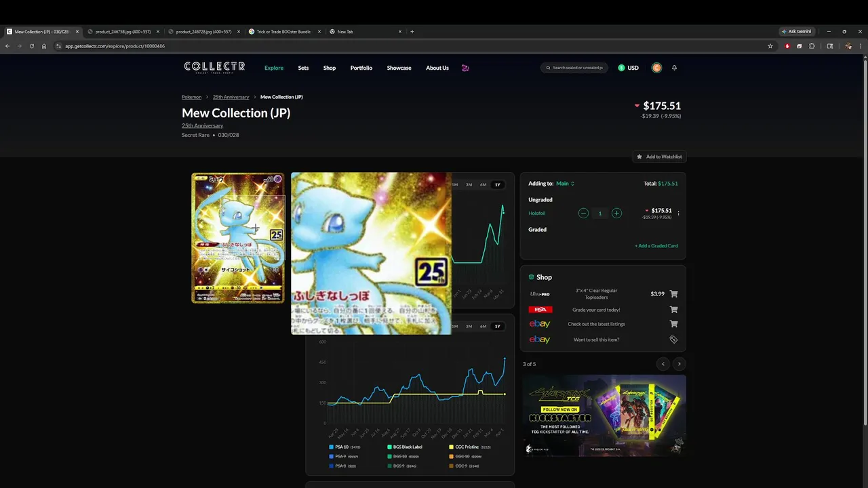
Task: Select the 6M range on upper chart
Action: click(483, 184)
